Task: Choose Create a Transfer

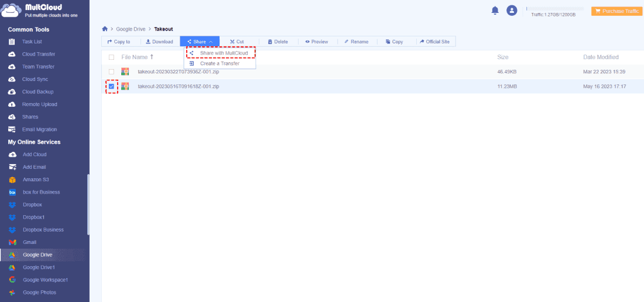Action: point(220,63)
